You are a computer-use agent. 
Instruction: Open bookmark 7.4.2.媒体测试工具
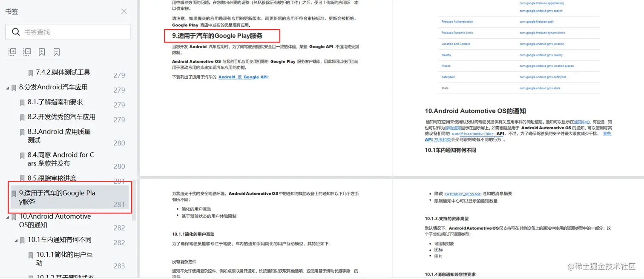point(63,72)
